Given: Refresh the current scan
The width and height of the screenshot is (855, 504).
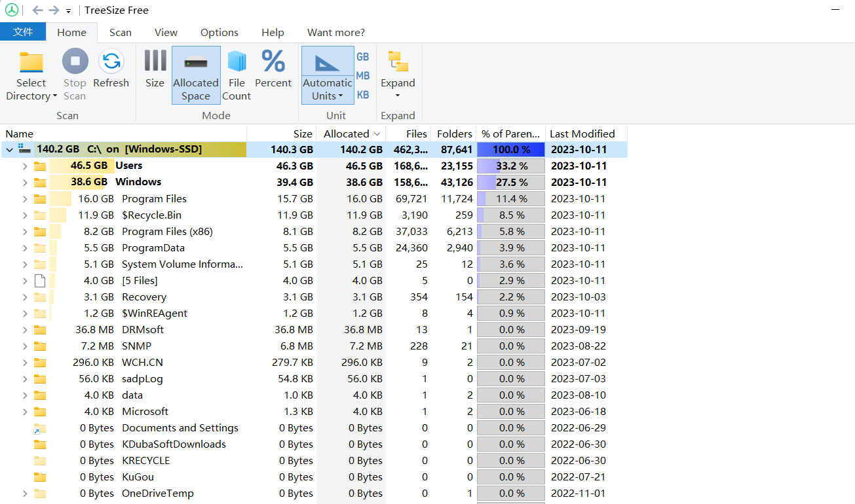Looking at the screenshot, I should click(111, 69).
